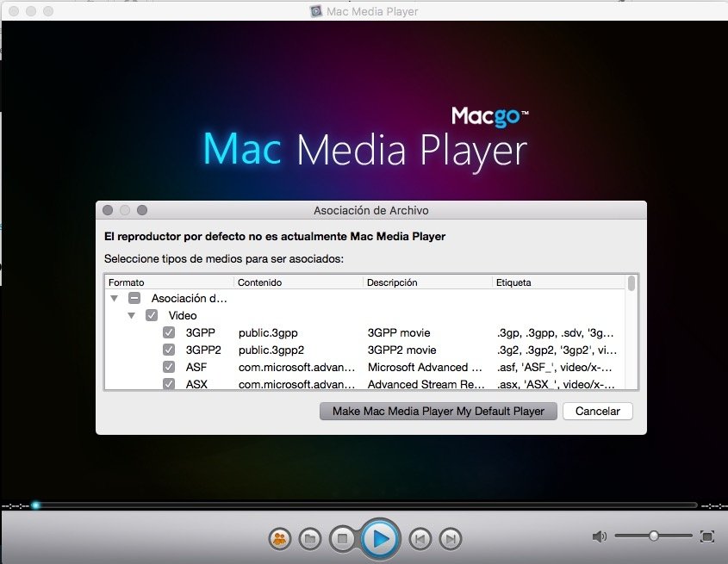Uncheck the ASF format checkbox
This screenshot has height=564, width=728.
coord(169,367)
